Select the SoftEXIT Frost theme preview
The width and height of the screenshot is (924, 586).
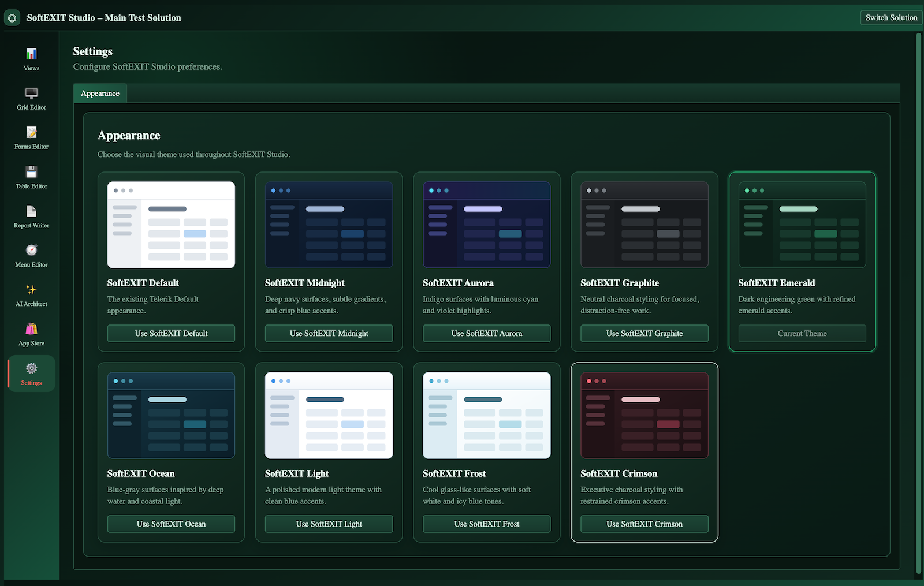tap(487, 416)
